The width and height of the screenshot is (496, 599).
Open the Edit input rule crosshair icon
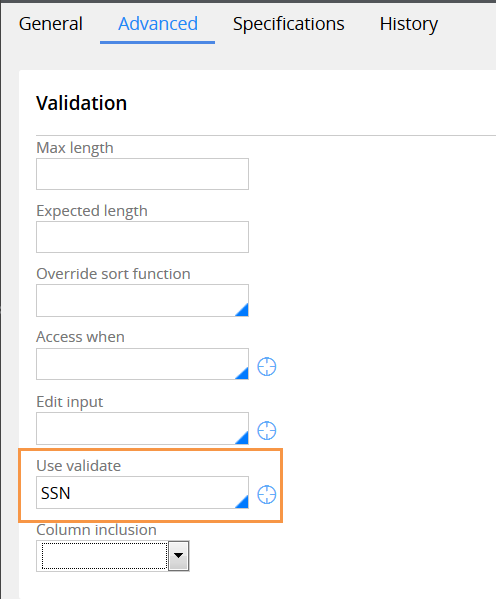(x=266, y=431)
